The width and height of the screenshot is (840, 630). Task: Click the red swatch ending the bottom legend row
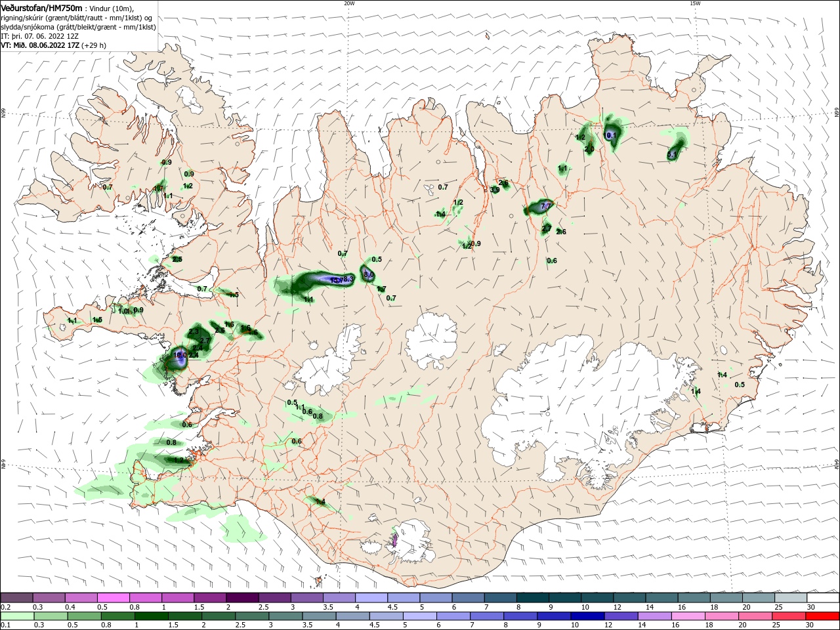[824, 617]
